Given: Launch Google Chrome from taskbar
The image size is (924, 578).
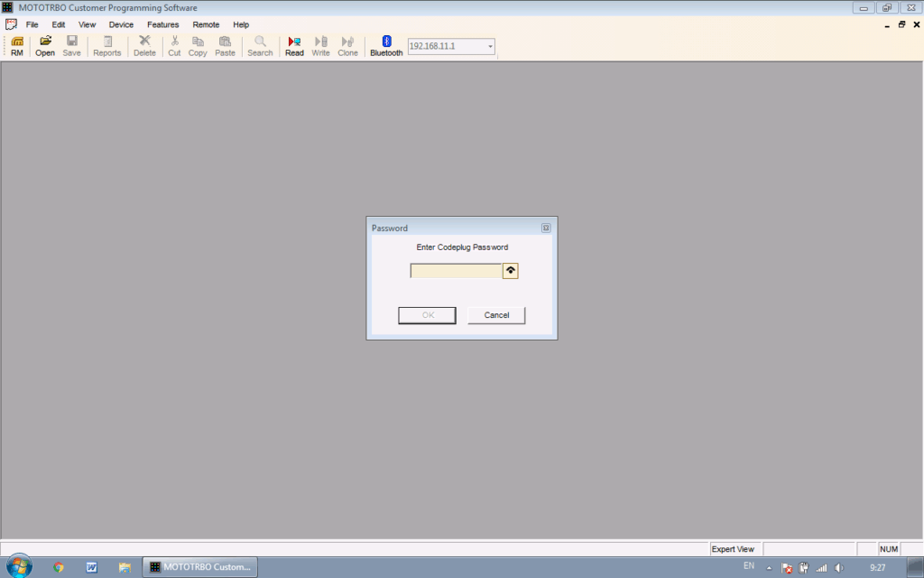Looking at the screenshot, I should click(59, 567).
